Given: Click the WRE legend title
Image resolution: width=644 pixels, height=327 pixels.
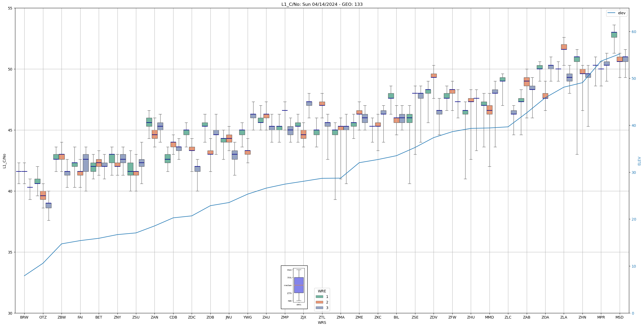Looking at the screenshot, I should click(322, 291).
